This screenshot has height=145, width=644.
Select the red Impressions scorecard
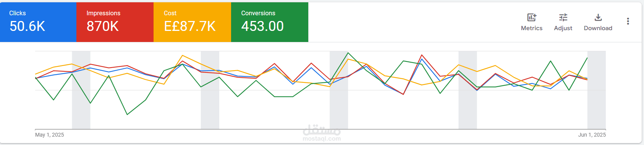tap(115, 22)
